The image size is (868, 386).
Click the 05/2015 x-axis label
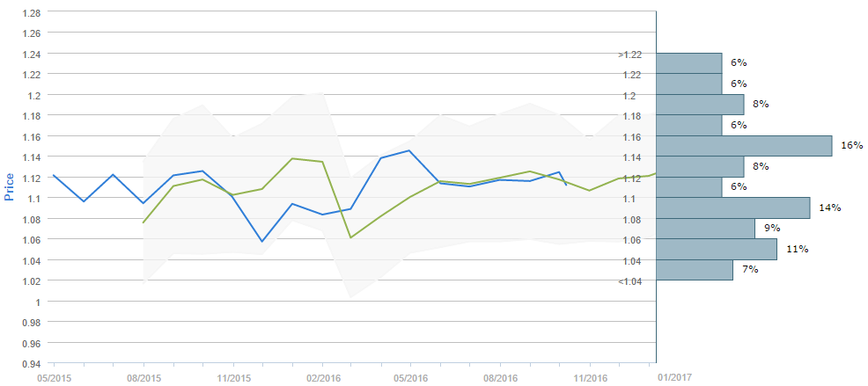click(53, 377)
